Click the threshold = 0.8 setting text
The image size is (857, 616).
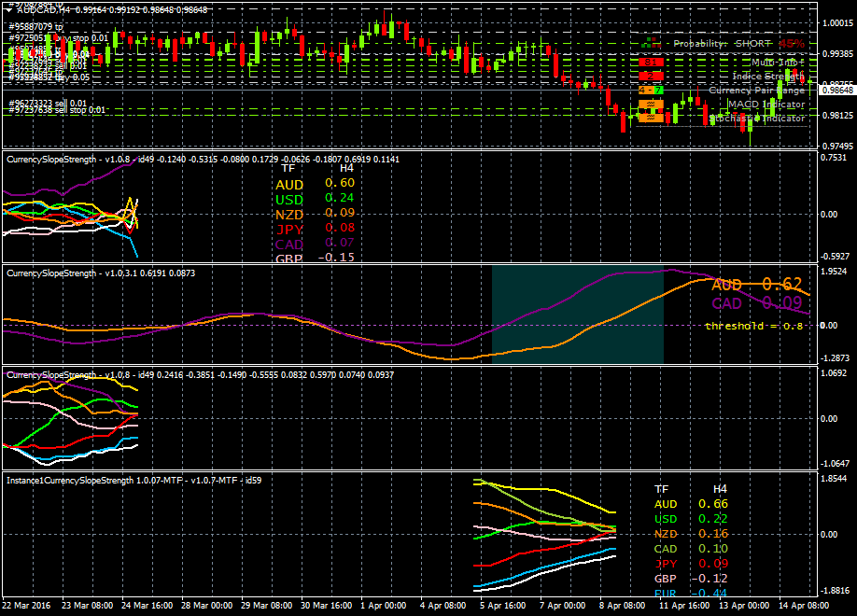click(754, 327)
